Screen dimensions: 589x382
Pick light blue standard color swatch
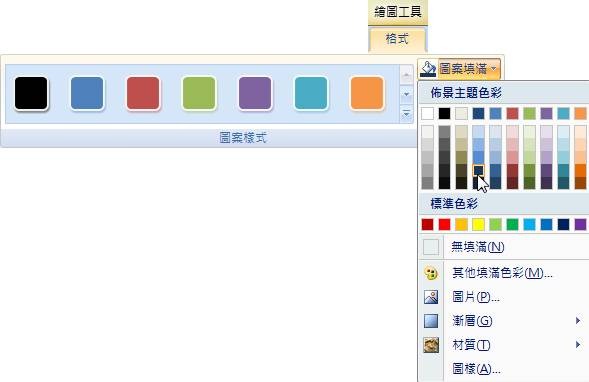pos(529,225)
